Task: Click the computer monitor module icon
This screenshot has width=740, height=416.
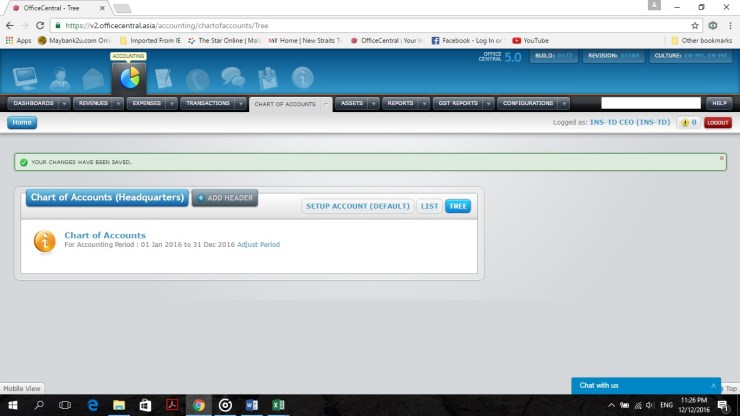Action: click(24, 77)
